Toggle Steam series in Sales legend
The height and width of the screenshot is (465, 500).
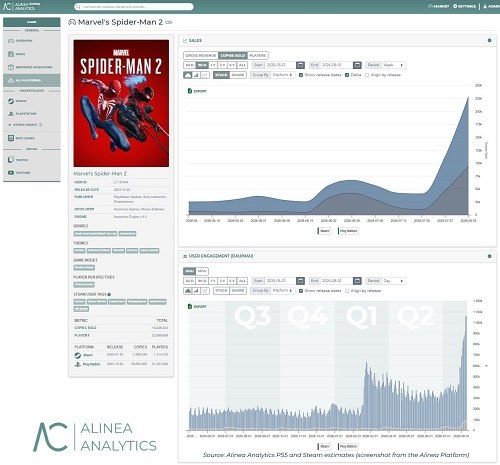coord(324,231)
